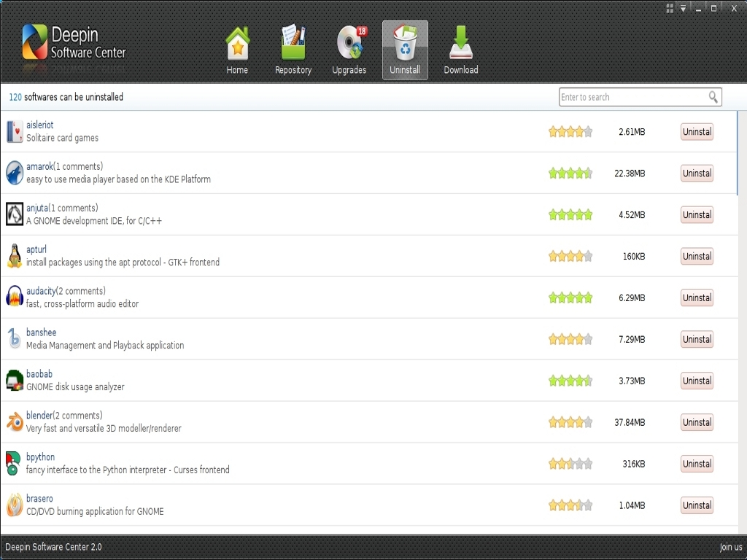
Task: Click the star rating for aisleriot
Action: point(570,131)
